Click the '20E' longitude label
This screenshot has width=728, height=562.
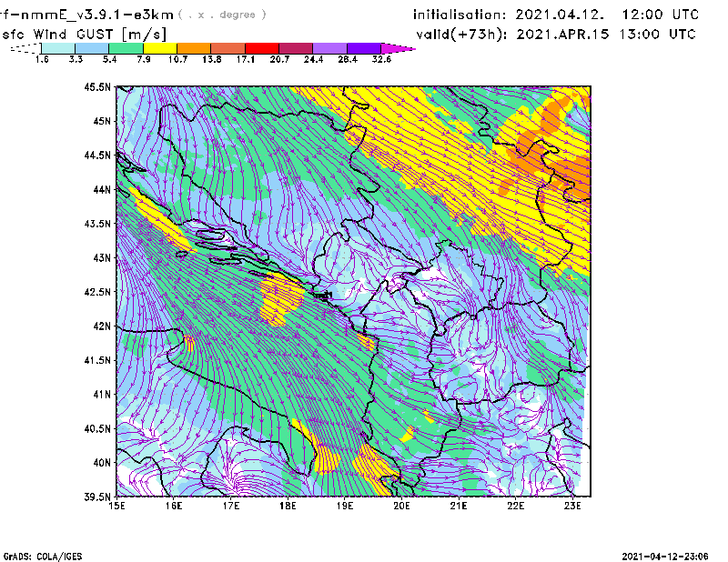[x=401, y=506]
